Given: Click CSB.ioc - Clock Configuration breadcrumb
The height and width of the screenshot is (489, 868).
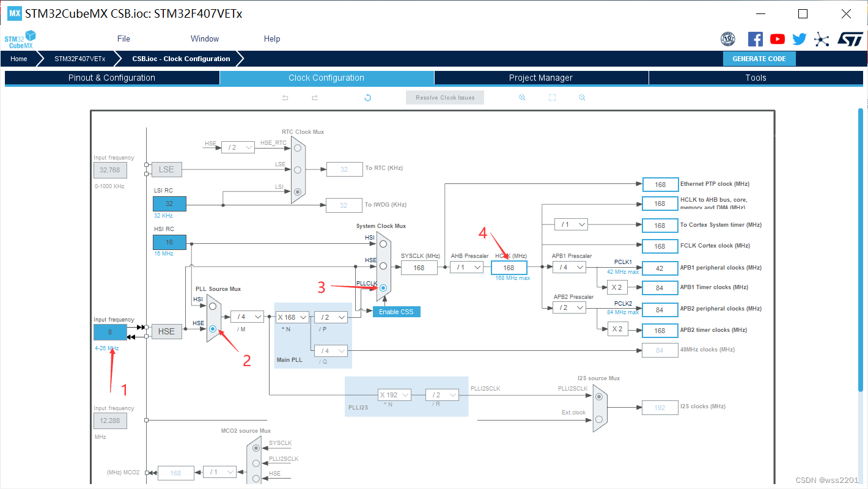Looking at the screenshot, I should tap(181, 59).
